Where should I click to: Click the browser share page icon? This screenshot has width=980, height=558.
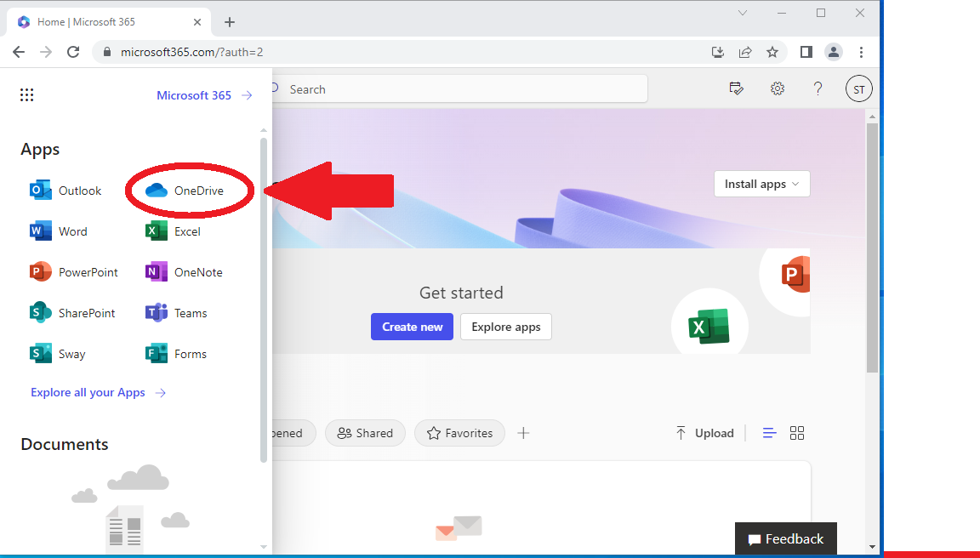click(x=745, y=52)
